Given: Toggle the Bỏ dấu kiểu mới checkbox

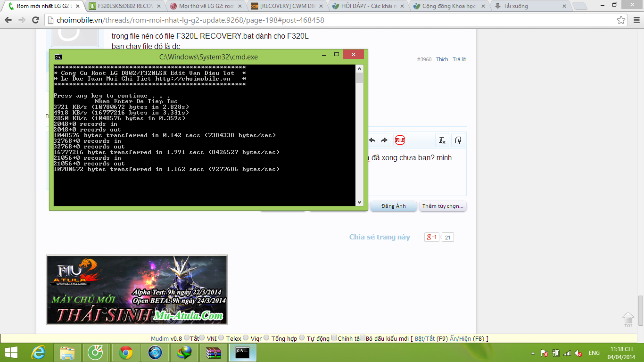Looking at the screenshot, I should (x=363, y=338).
